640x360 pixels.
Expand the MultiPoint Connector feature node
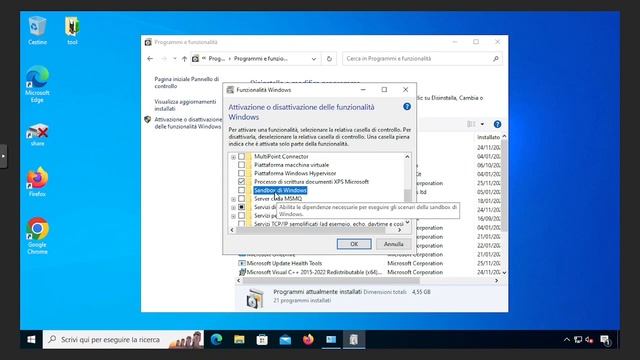click(233, 157)
